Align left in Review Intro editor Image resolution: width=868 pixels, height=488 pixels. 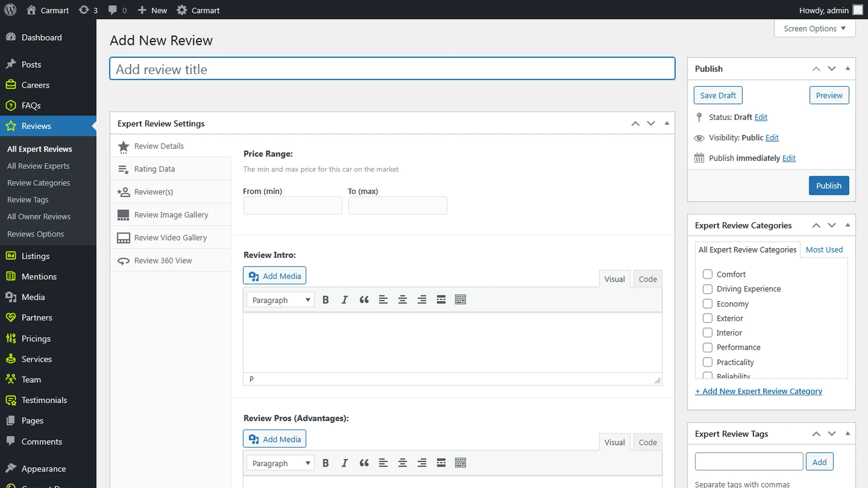click(383, 300)
